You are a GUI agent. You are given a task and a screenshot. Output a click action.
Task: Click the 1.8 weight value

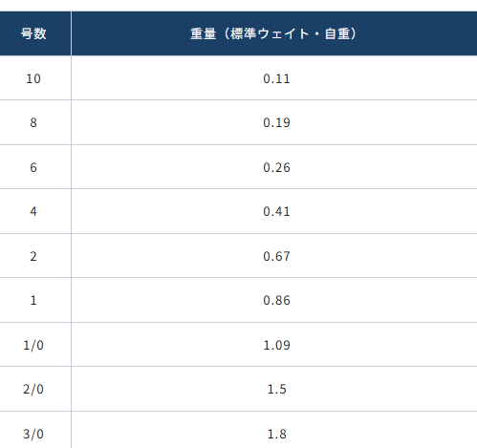[x=276, y=435]
